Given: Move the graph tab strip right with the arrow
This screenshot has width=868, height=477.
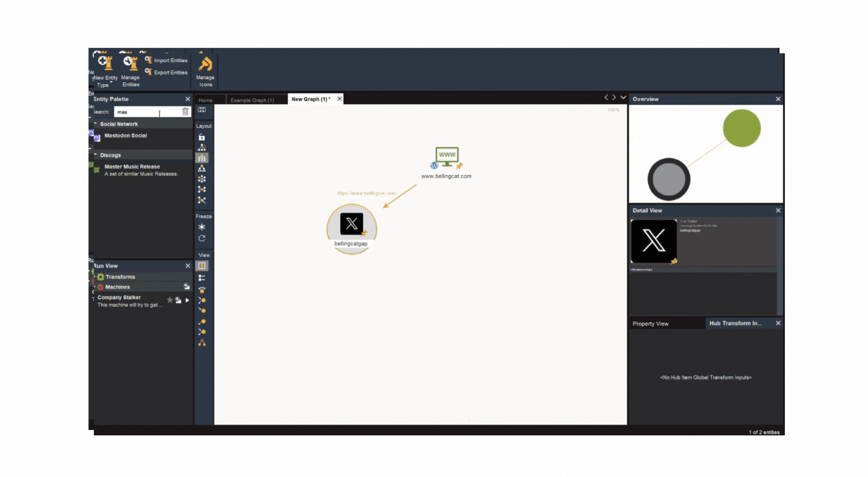Looking at the screenshot, I should point(614,97).
